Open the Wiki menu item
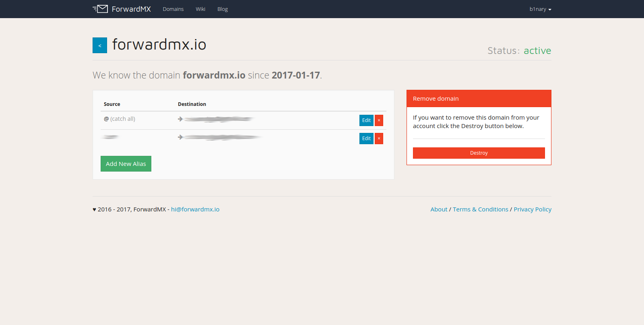 point(200,9)
